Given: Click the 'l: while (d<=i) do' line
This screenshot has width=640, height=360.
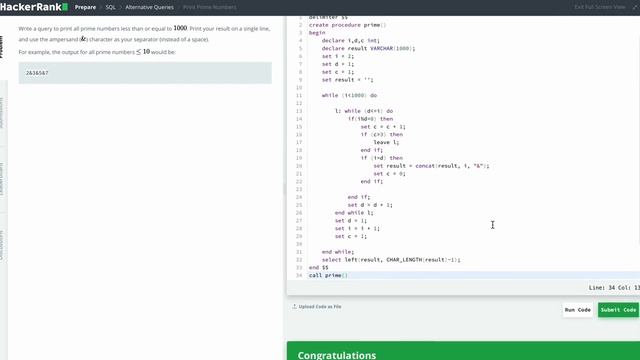Looking at the screenshot, I should pos(364,111).
